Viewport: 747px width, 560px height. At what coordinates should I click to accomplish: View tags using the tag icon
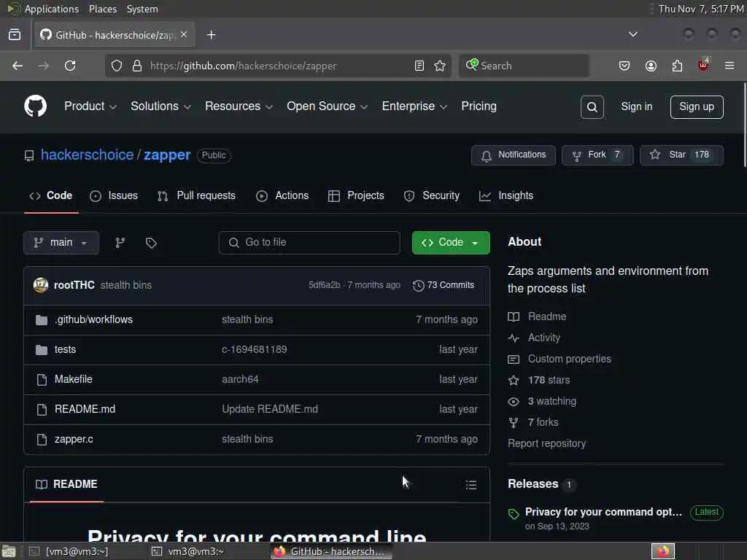click(151, 243)
